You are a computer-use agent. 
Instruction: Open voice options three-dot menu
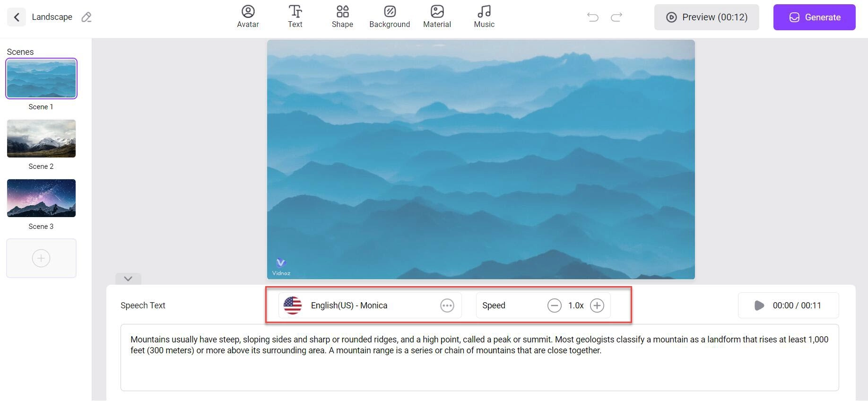(x=447, y=306)
